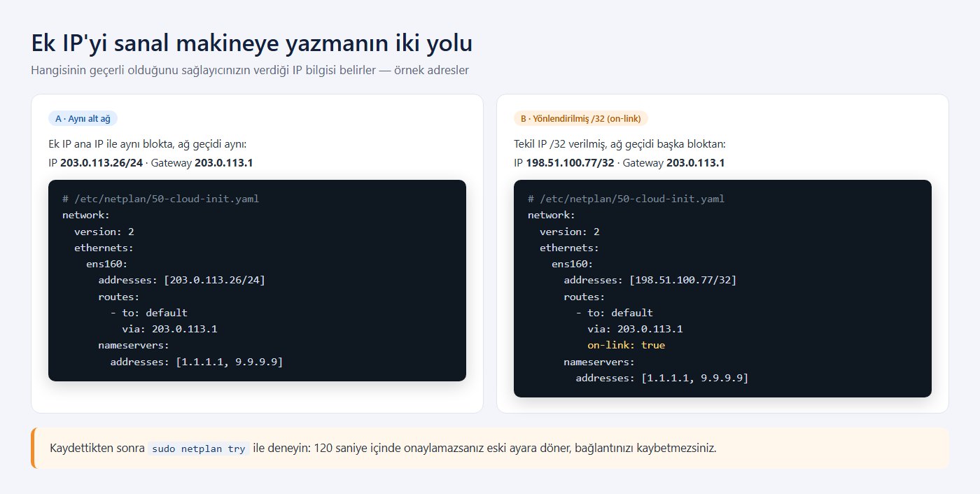Click the "network:" line in card B's code
The image size is (980, 494).
click(552, 216)
